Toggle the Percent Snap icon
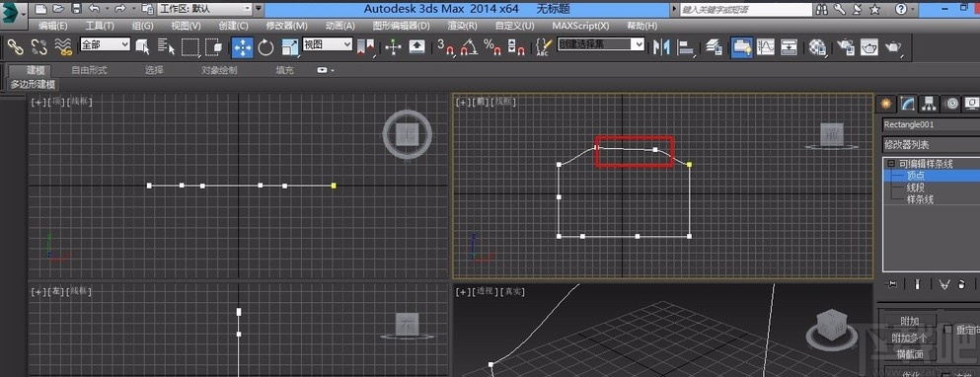The height and width of the screenshot is (377, 980). point(493,47)
